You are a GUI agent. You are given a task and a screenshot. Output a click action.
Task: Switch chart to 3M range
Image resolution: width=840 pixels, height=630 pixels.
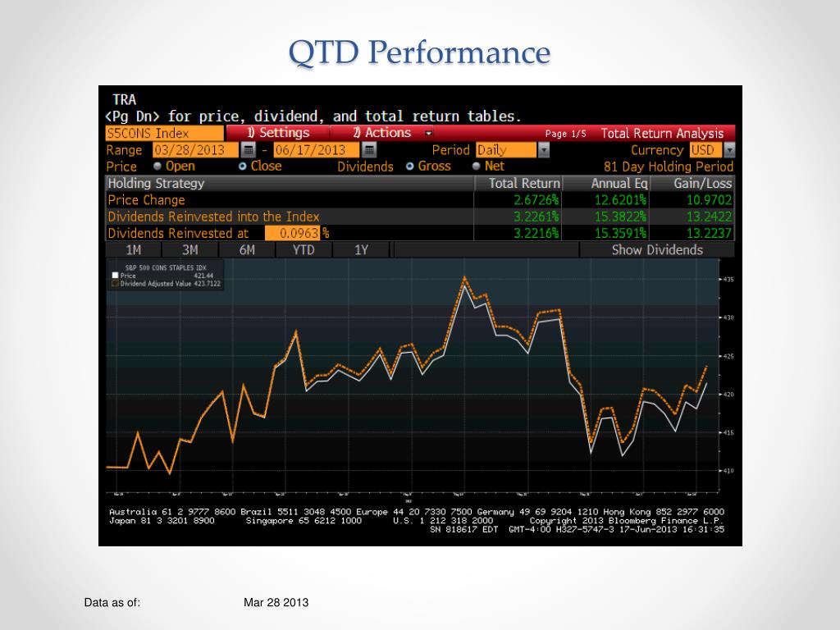click(x=190, y=249)
